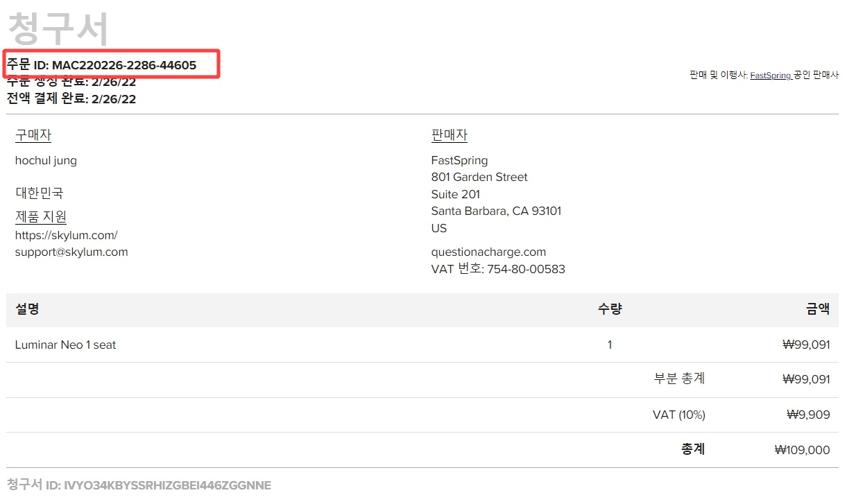Click the 청구서 page heading

point(58,29)
